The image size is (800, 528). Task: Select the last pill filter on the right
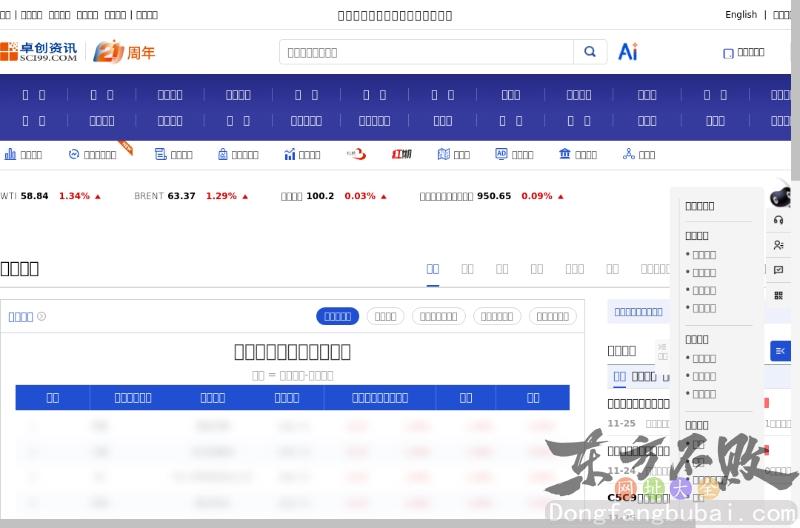pyautogui.click(x=552, y=316)
